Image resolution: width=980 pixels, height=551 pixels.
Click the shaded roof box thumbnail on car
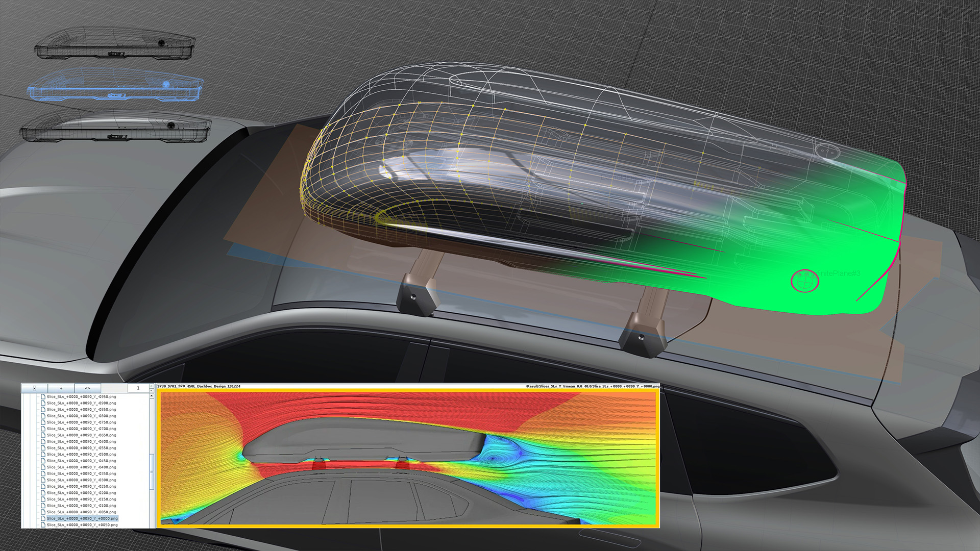click(x=115, y=126)
